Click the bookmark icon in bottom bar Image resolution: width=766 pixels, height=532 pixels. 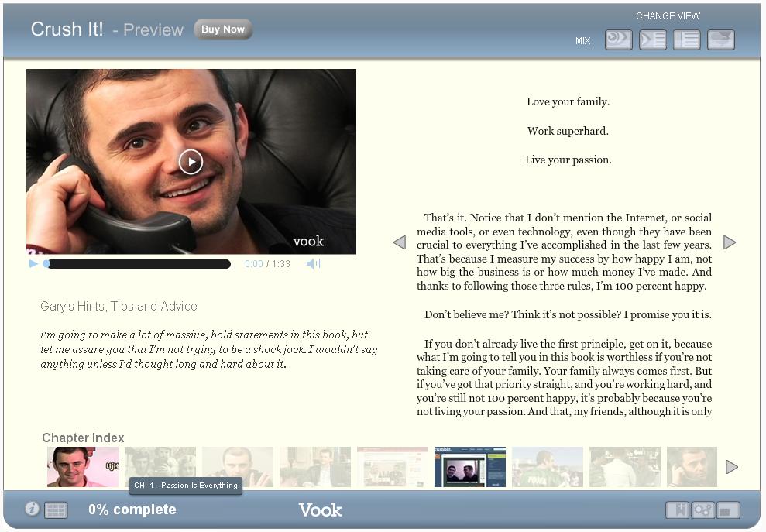(x=679, y=510)
